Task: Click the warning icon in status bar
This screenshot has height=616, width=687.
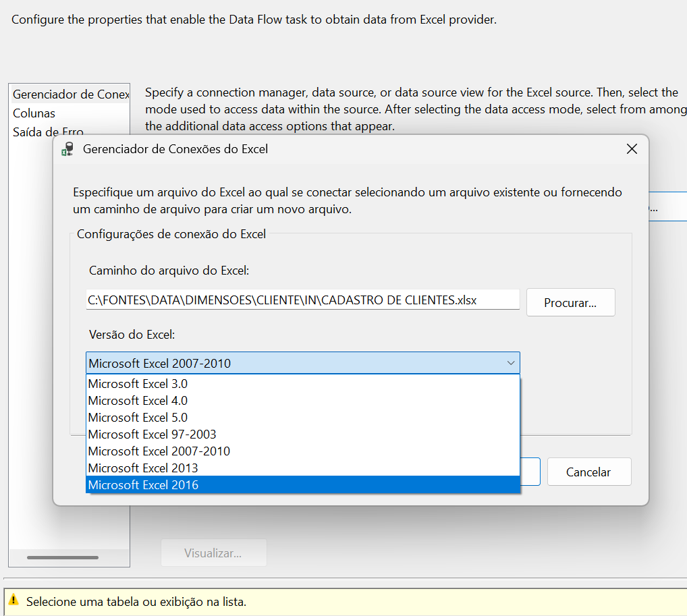Action: click(14, 600)
